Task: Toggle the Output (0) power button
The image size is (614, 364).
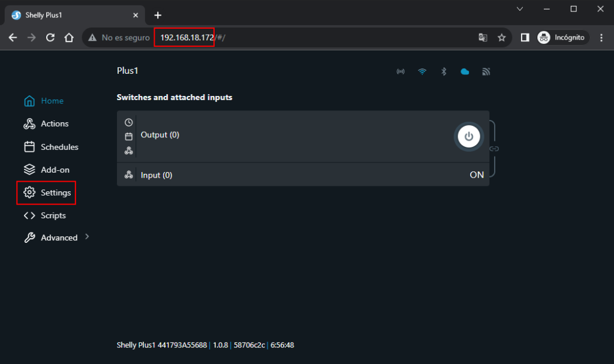Action: coord(469,137)
